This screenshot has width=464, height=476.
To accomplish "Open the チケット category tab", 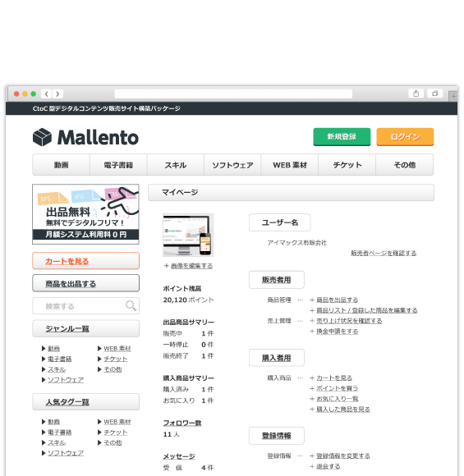I will point(347,165).
